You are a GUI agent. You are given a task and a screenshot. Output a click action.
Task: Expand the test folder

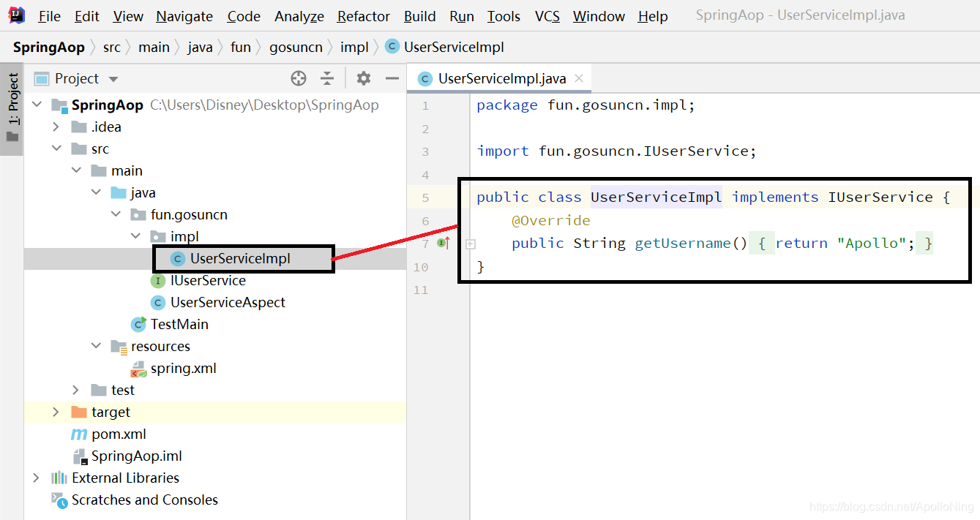[x=76, y=391]
